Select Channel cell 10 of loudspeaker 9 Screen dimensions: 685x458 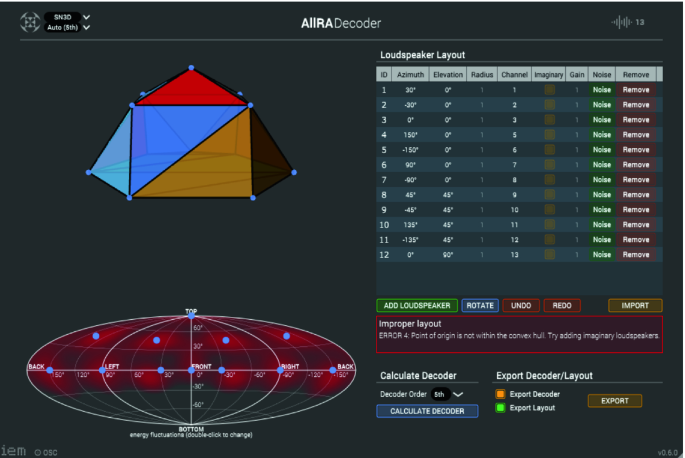coord(514,210)
